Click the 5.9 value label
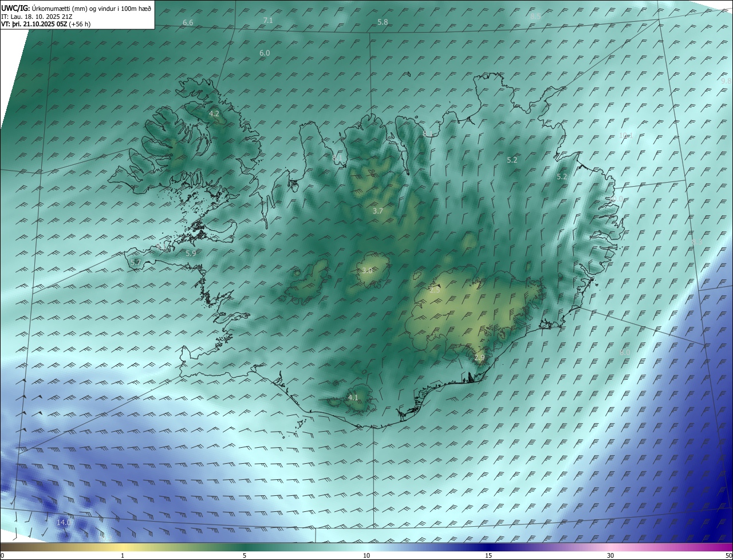The height and width of the screenshot is (560, 733). pyautogui.click(x=191, y=253)
